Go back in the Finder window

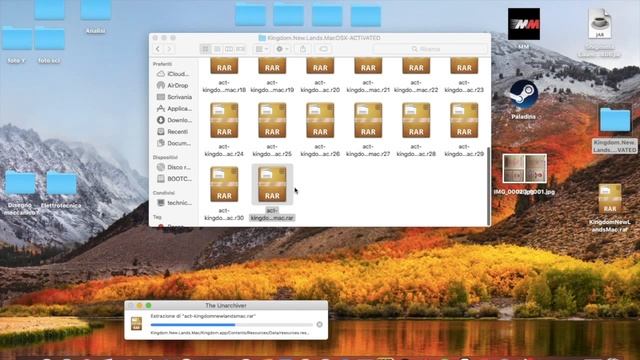click(158, 49)
